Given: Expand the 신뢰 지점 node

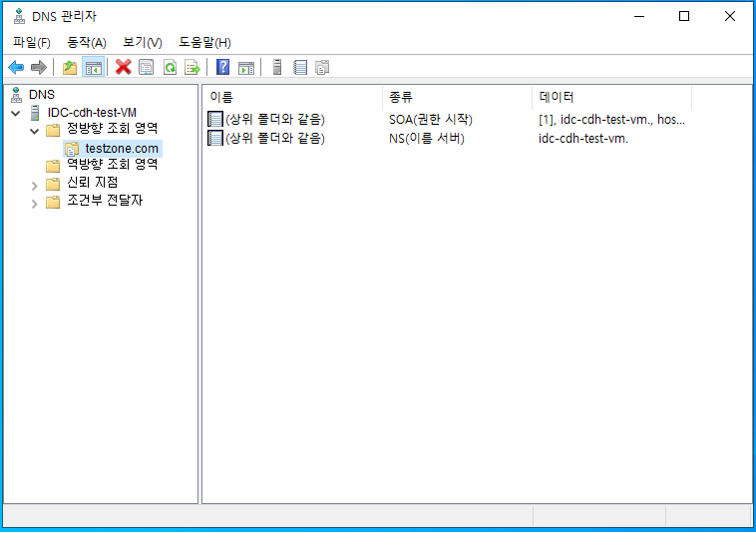Looking at the screenshot, I should tap(34, 186).
